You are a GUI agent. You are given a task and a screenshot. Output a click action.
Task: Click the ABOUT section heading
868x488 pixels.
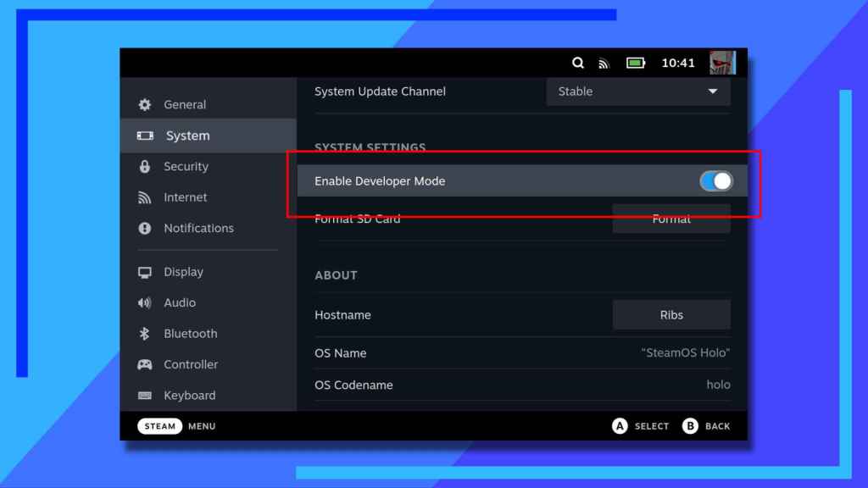coord(336,275)
